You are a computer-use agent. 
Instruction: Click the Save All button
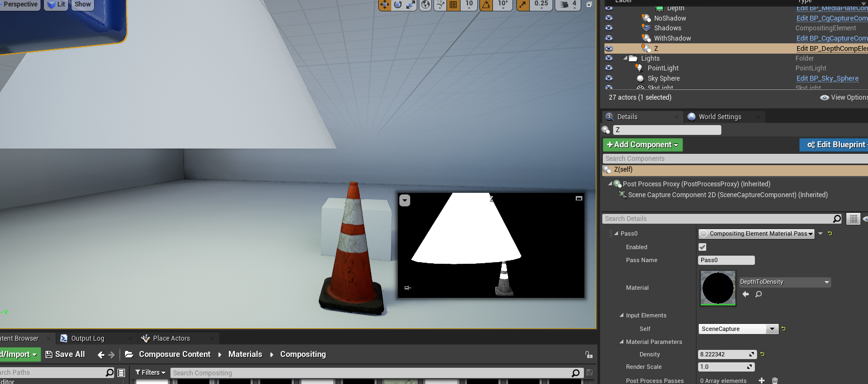(65, 354)
